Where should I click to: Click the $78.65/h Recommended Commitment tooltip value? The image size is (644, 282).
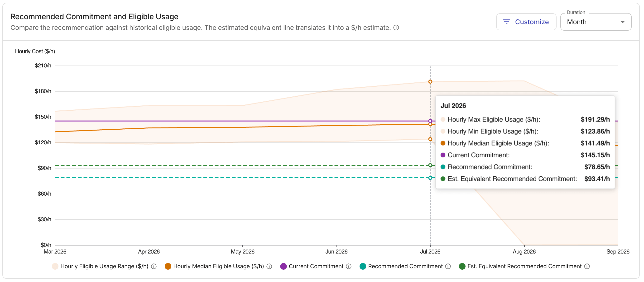pos(597,167)
